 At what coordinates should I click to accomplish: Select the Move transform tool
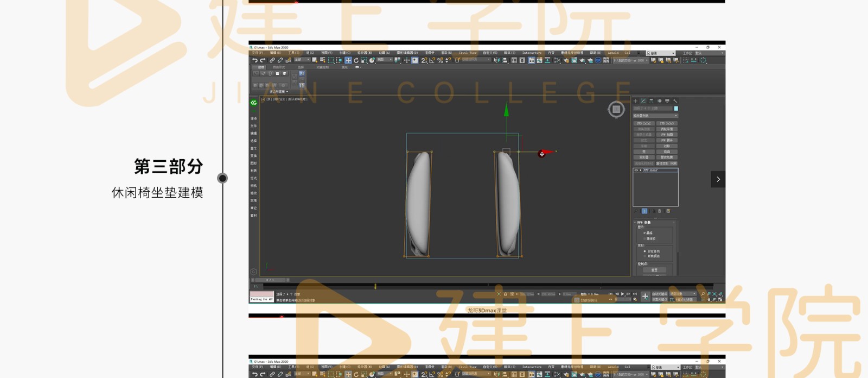tap(348, 60)
